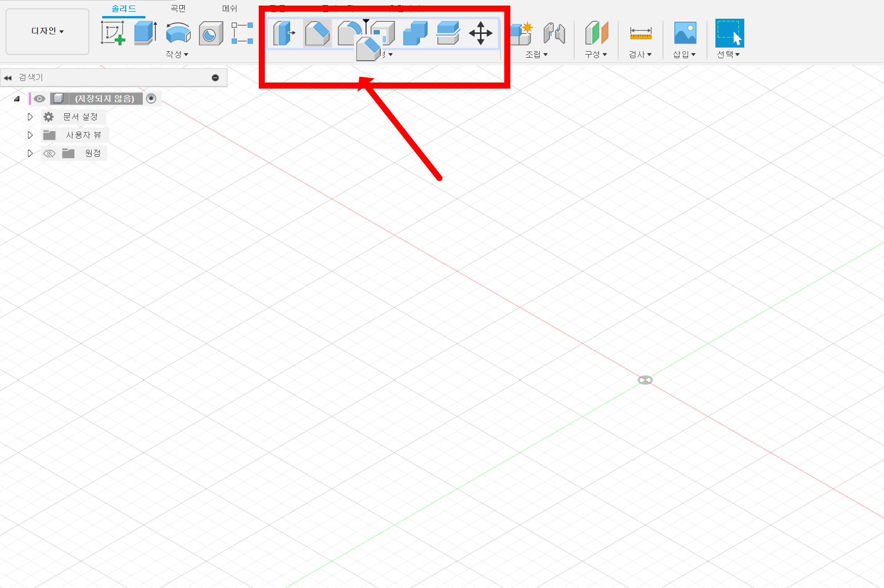
Task: Switch to the 곡면 tab
Action: coord(178,9)
